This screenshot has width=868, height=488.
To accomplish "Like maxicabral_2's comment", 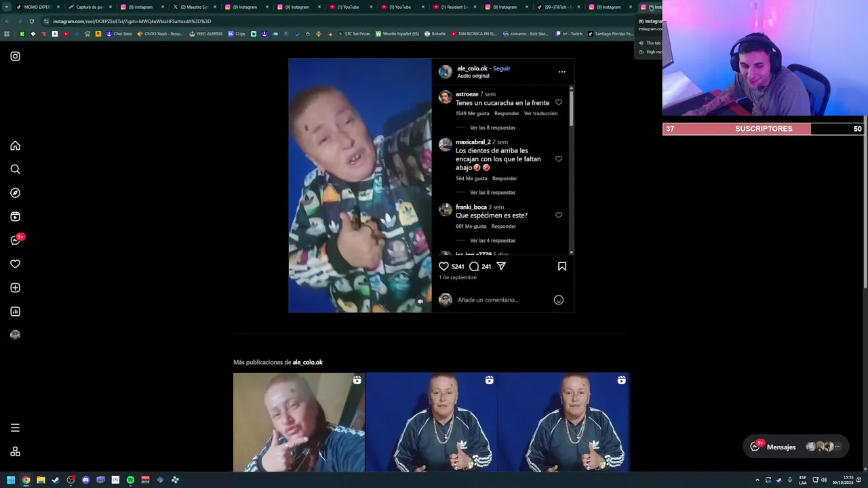I will pos(559,159).
